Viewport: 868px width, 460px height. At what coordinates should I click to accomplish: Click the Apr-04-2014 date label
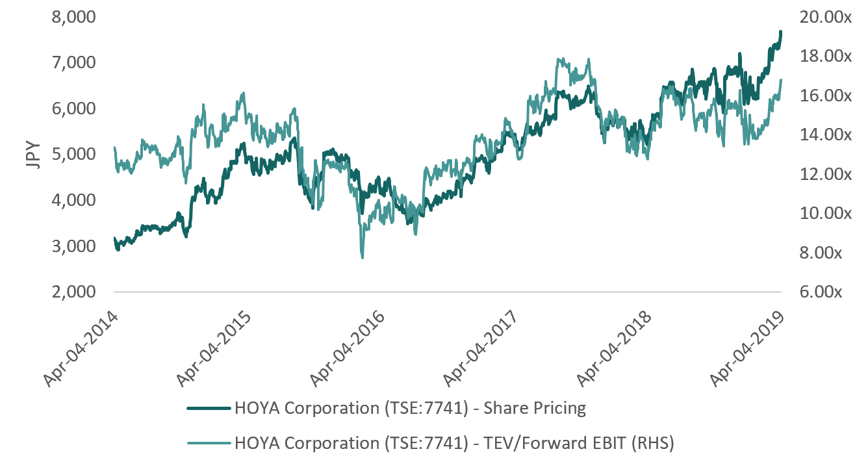81,349
